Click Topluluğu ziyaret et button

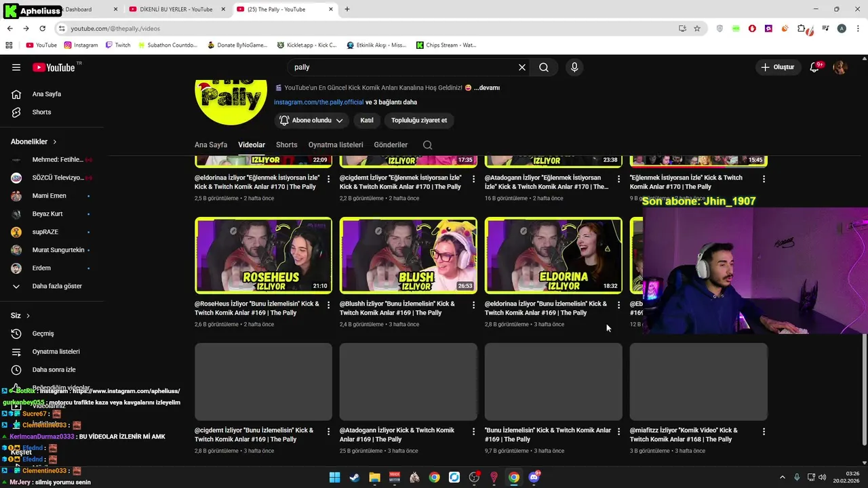pyautogui.click(x=419, y=120)
